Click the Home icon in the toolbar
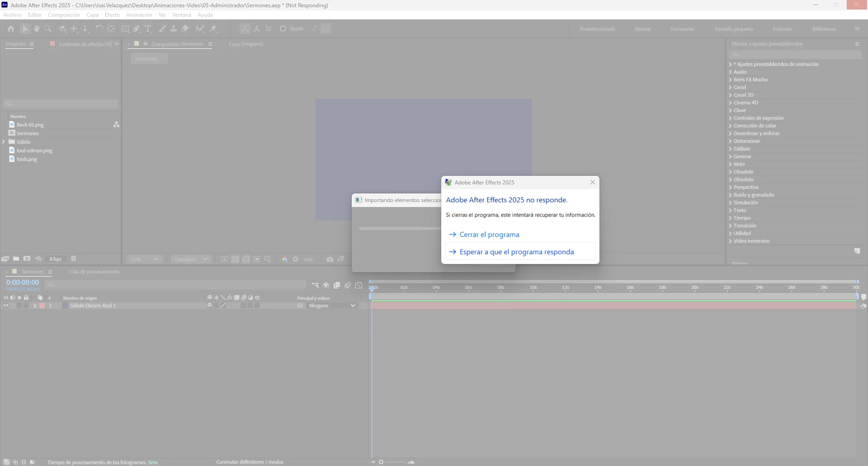The height and width of the screenshot is (466, 868). pos(11,29)
